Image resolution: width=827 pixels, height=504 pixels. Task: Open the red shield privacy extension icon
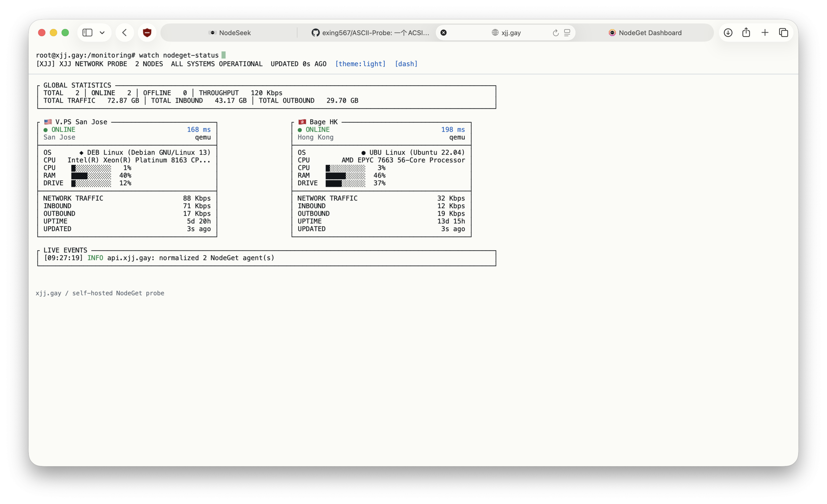[x=147, y=33]
